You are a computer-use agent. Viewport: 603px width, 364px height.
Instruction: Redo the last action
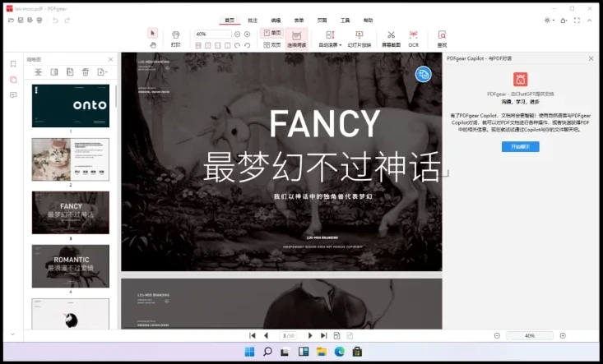click(x=67, y=21)
